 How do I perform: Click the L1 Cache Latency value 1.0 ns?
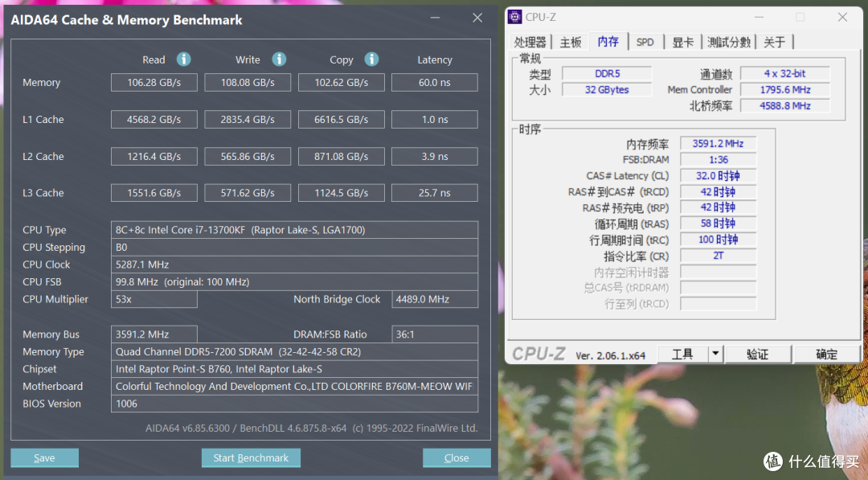coord(435,120)
